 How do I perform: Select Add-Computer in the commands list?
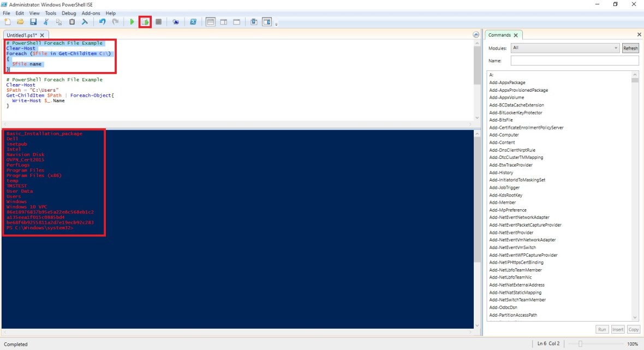(x=504, y=135)
